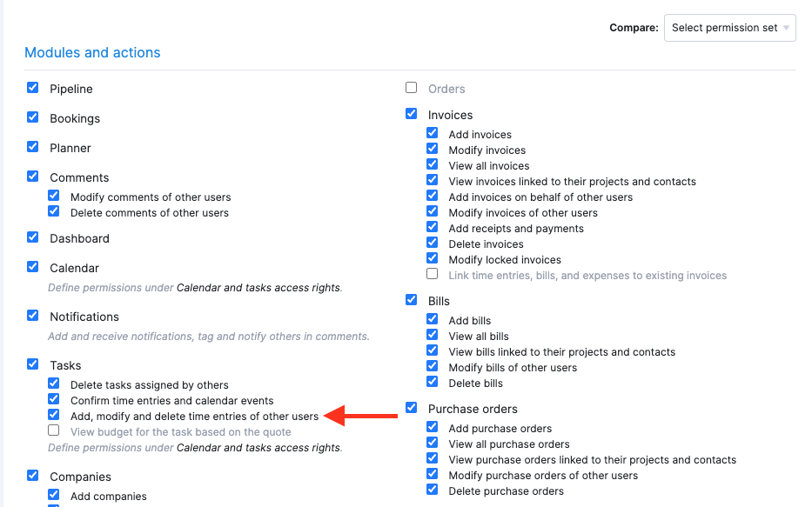
Task: Open the Compare permission set dropdown
Action: [729, 28]
